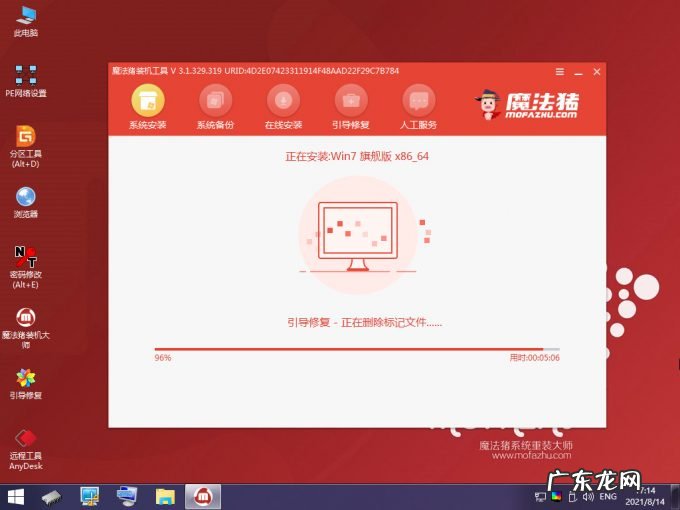The width and height of the screenshot is (680, 510).
Task: Click the monitor illustration in installer
Action: click(358, 236)
